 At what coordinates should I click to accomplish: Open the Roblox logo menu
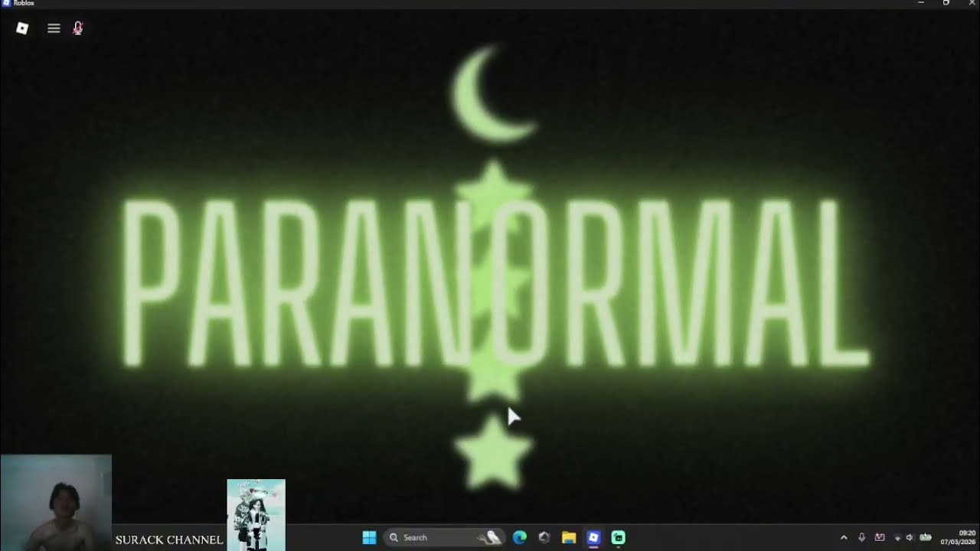(x=22, y=28)
